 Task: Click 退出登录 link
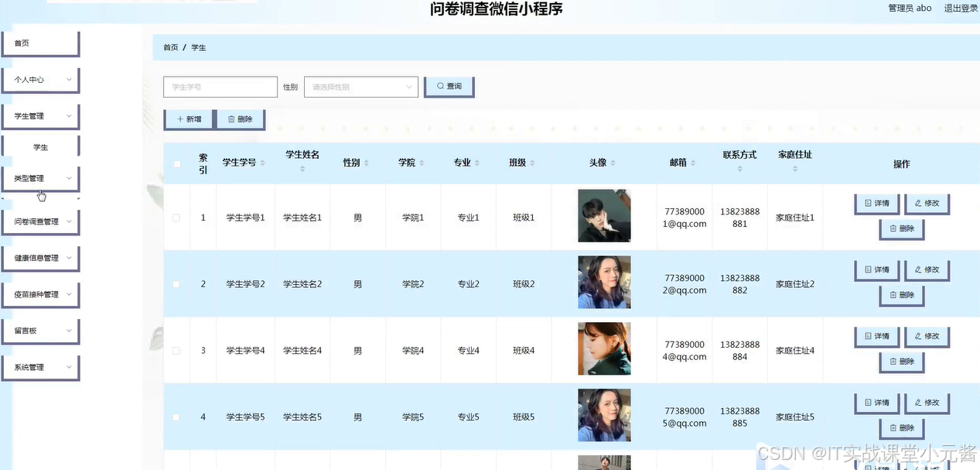pyautogui.click(x=961, y=9)
